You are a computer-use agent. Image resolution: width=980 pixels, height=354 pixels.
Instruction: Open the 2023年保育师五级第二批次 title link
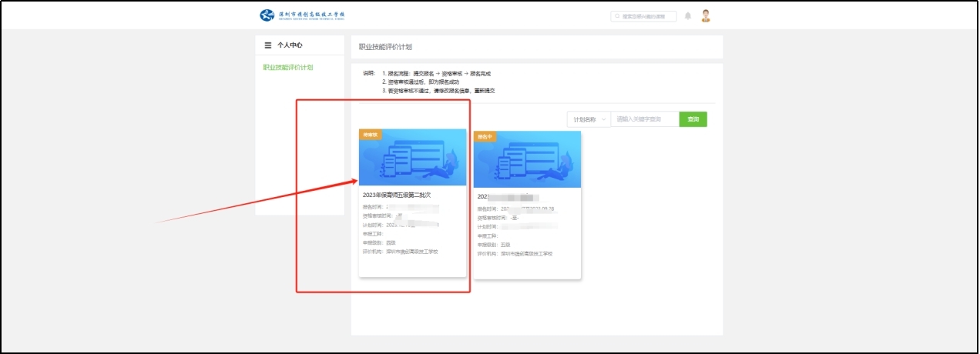tap(397, 195)
